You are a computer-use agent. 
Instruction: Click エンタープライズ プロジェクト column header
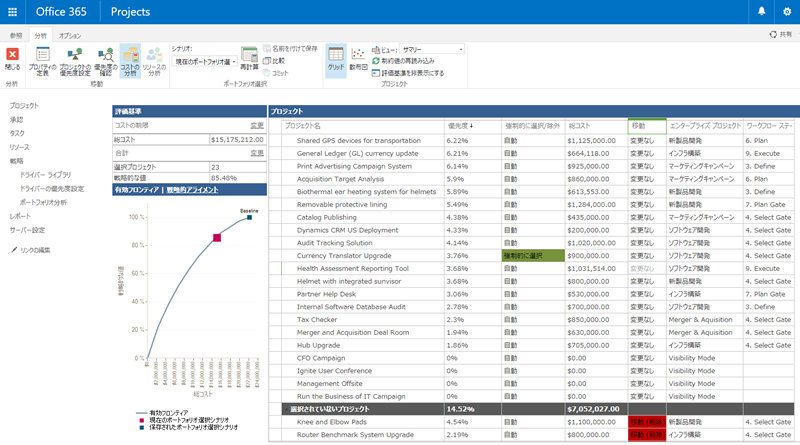coord(705,126)
